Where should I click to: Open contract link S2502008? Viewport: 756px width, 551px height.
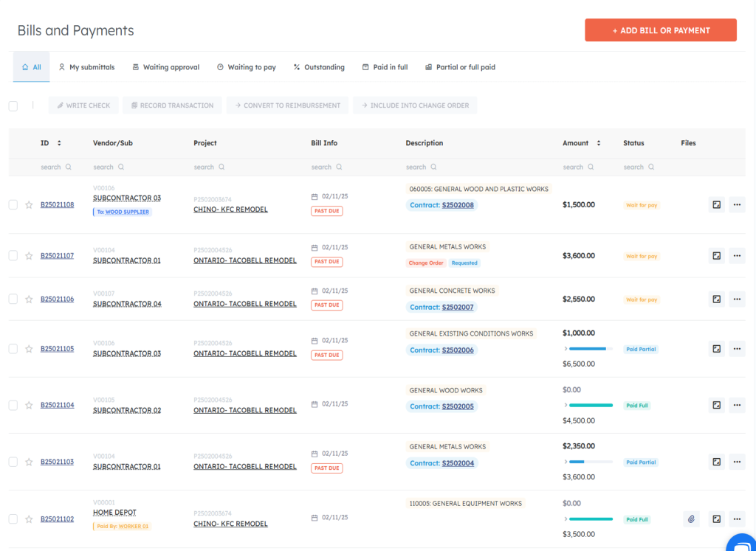pyautogui.click(x=458, y=205)
